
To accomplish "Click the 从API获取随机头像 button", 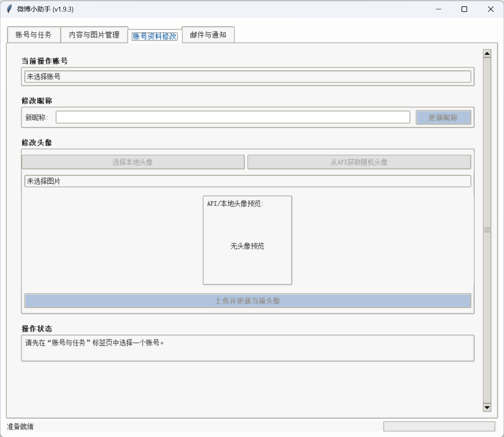I will click(x=359, y=162).
